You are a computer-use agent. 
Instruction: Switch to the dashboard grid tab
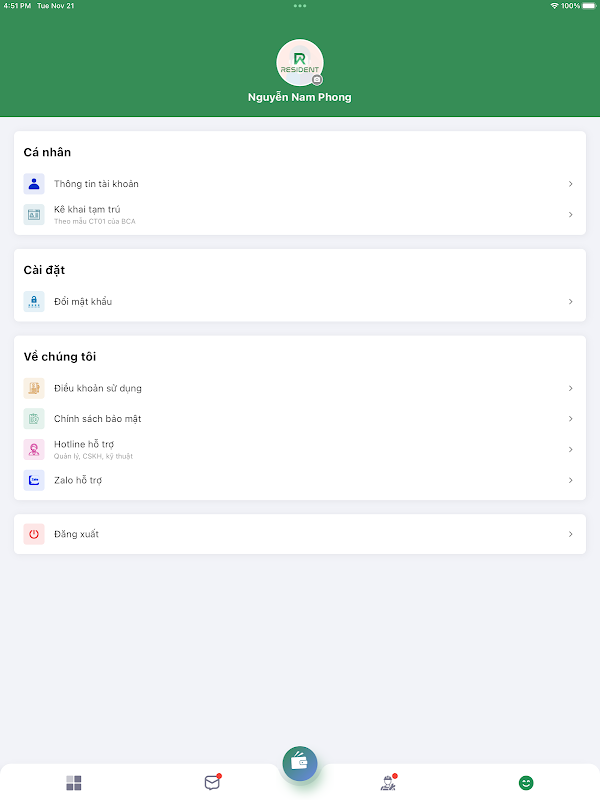click(74, 783)
